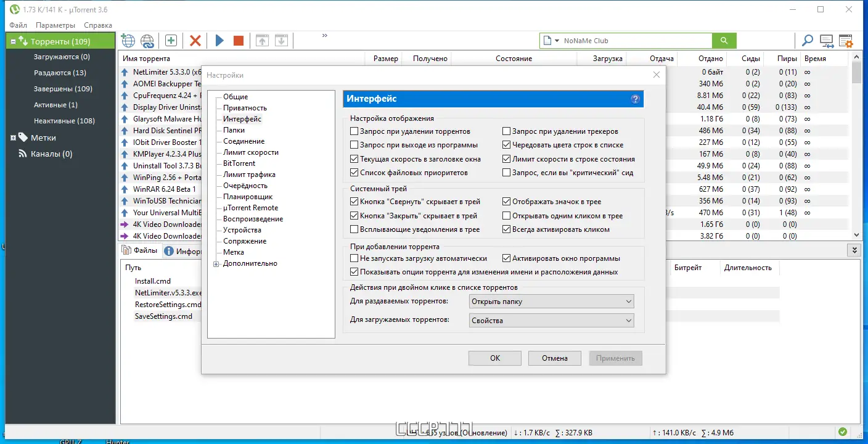Screen dimensions: 868x444
Task: Click the blue start torrent play icon
Action: click(x=219, y=41)
